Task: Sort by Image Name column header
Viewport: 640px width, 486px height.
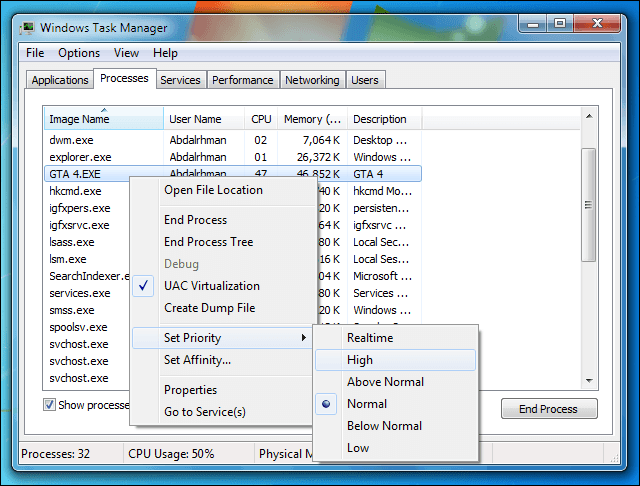Action: click(104, 119)
